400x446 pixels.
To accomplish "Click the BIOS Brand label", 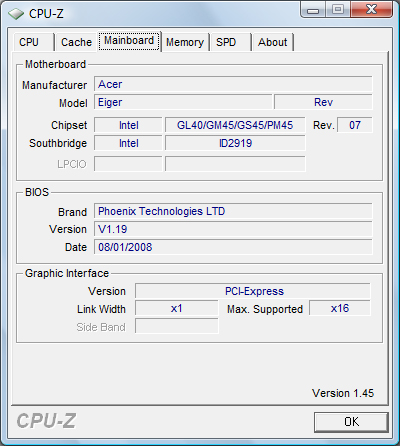I will pos(72,212).
